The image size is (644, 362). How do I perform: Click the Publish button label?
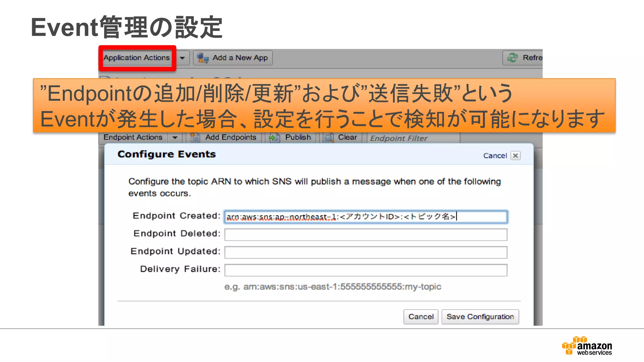click(298, 137)
